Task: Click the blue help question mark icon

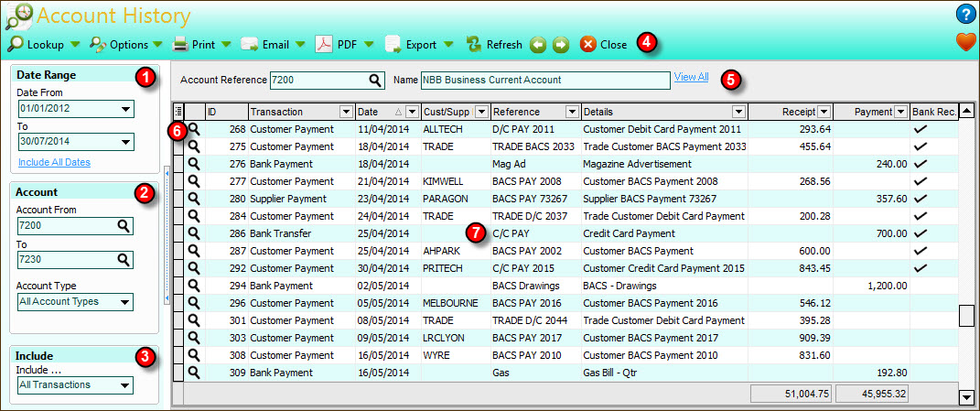Action: click(965, 15)
